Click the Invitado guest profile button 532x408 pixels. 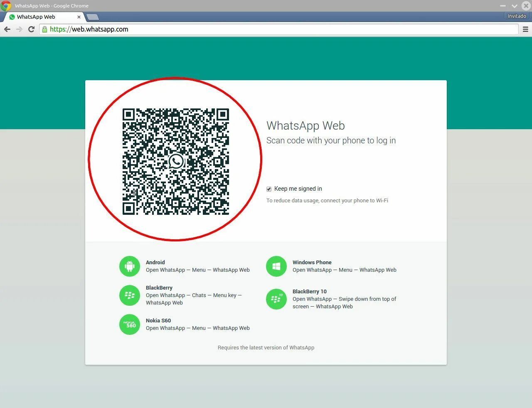tap(517, 16)
